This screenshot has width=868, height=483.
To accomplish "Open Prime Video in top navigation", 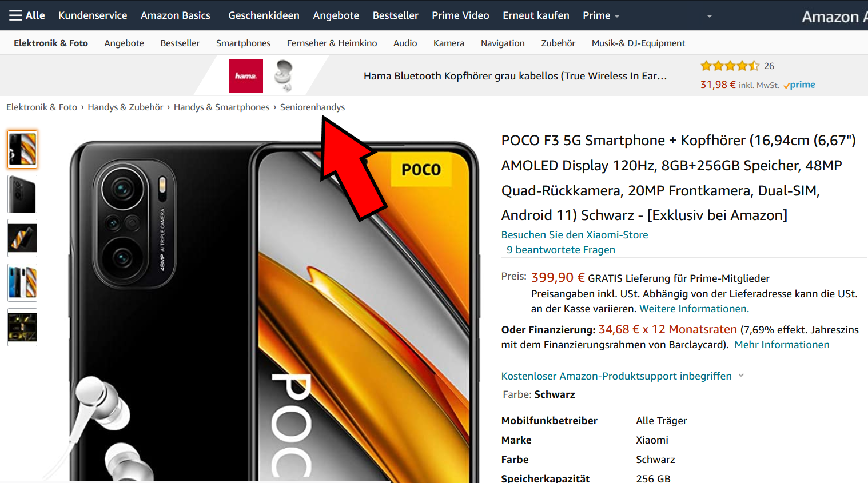I will click(460, 15).
